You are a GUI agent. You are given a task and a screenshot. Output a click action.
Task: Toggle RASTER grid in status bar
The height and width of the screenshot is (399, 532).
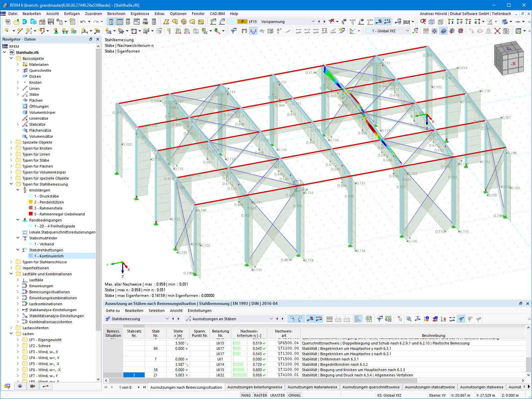point(260,395)
